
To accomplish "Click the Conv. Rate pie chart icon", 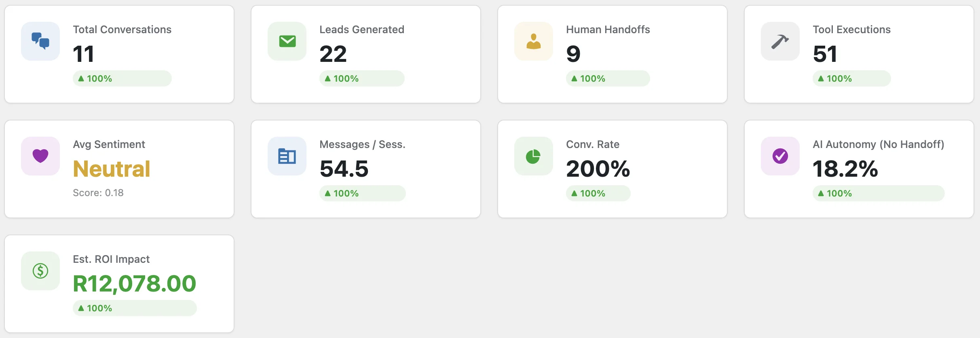I will 534,156.
